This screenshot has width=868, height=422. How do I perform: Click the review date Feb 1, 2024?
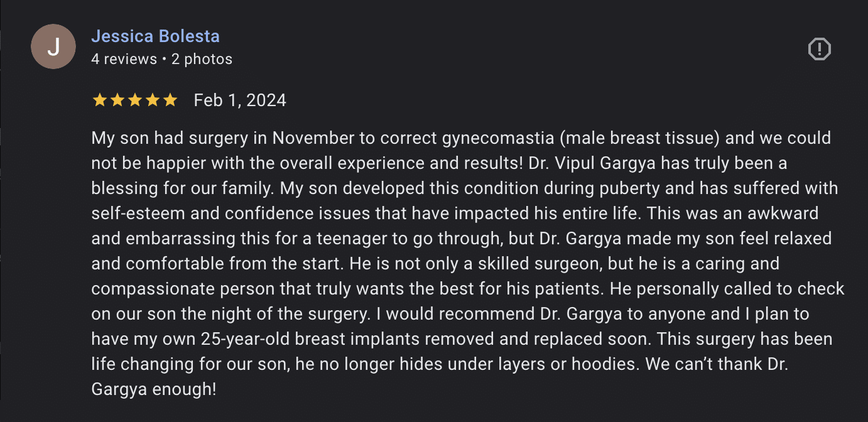click(x=240, y=99)
